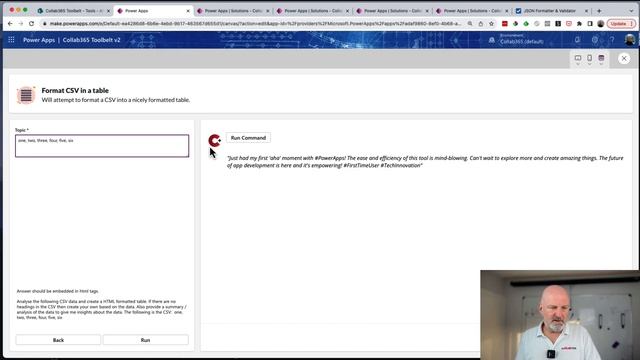Focus the Topic text input field
The height and width of the screenshot is (360, 640).
point(102,146)
